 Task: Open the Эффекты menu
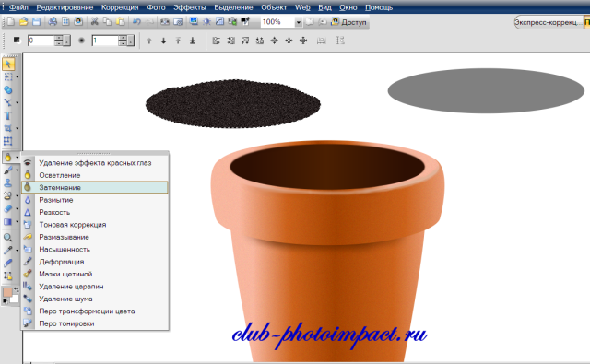click(190, 7)
